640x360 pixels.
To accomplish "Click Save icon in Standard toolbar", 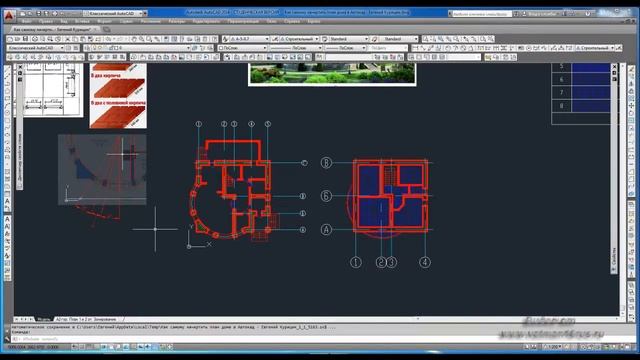I will tap(25, 39).
